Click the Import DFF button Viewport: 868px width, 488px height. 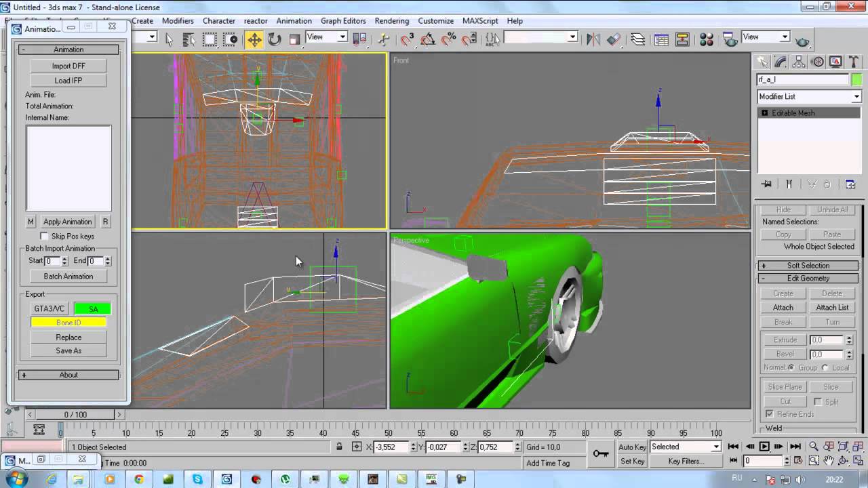pos(68,66)
